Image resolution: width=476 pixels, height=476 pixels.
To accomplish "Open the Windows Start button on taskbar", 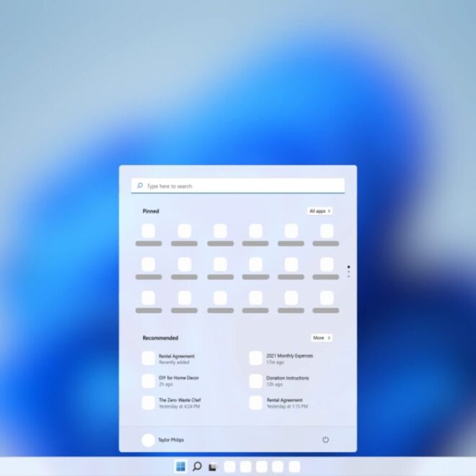I will tap(180, 467).
